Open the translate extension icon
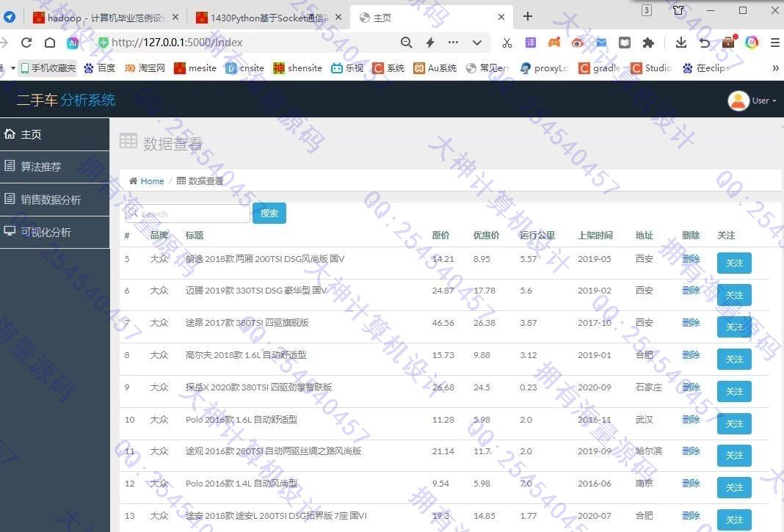Viewport: 784px width, 532px height. [x=531, y=43]
